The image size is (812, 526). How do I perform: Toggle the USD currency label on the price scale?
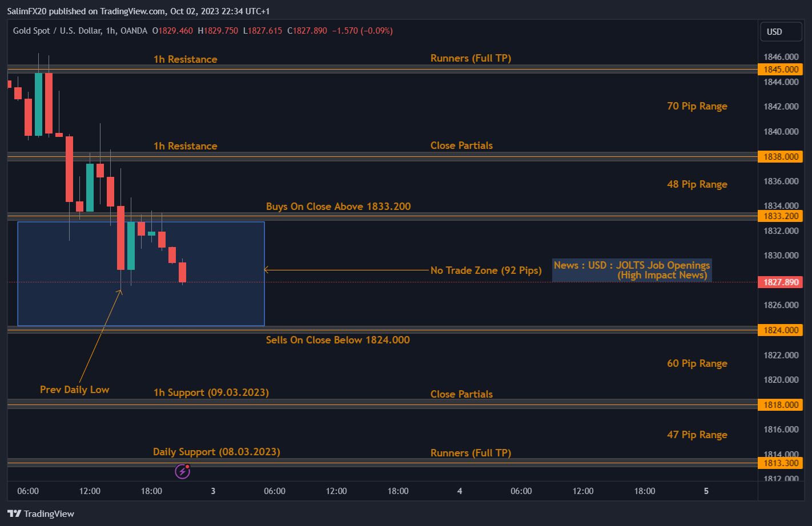(781, 31)
